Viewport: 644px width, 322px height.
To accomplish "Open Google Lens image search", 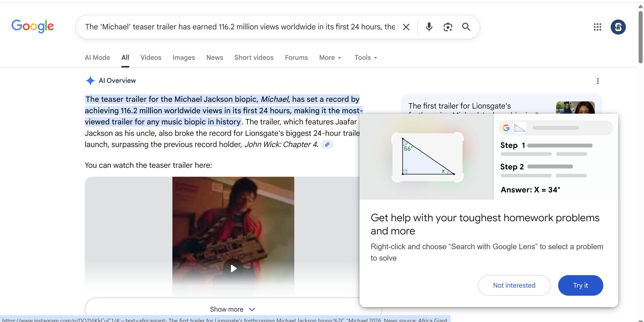I will pos(447,27).
